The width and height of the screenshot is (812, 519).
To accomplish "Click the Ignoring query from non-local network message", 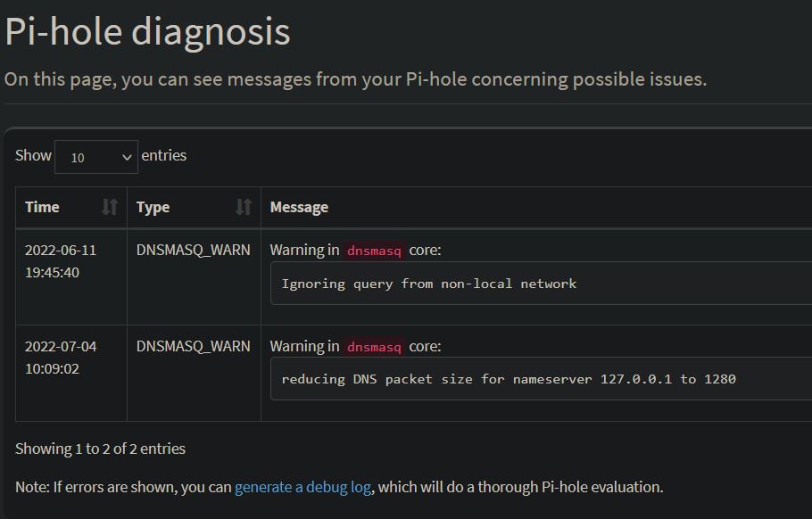I will pyautogui.click(x=429, y=284).
